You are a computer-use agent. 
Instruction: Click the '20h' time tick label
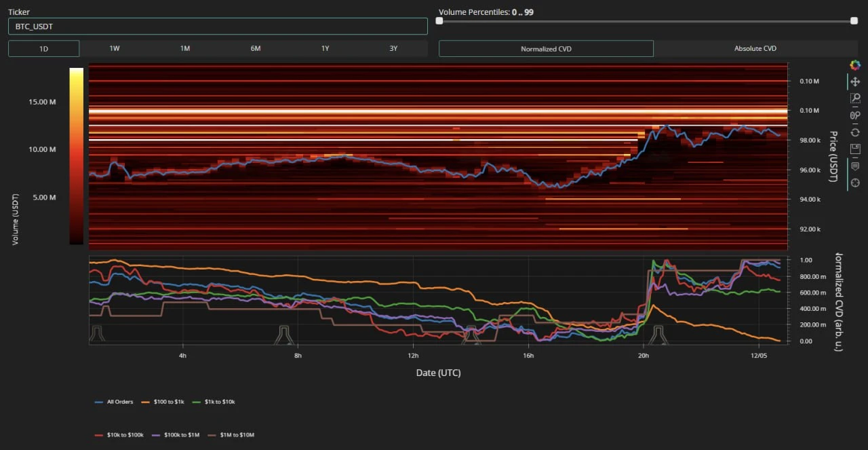coord(644,356)
